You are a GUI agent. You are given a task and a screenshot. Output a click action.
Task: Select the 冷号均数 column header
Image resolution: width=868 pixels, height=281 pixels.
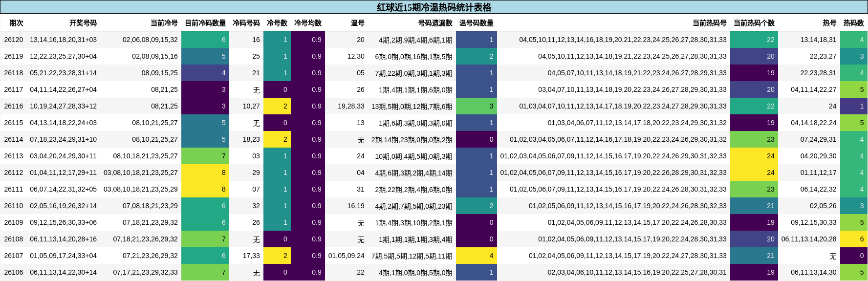pyautogui.click(x=308, y=23)
